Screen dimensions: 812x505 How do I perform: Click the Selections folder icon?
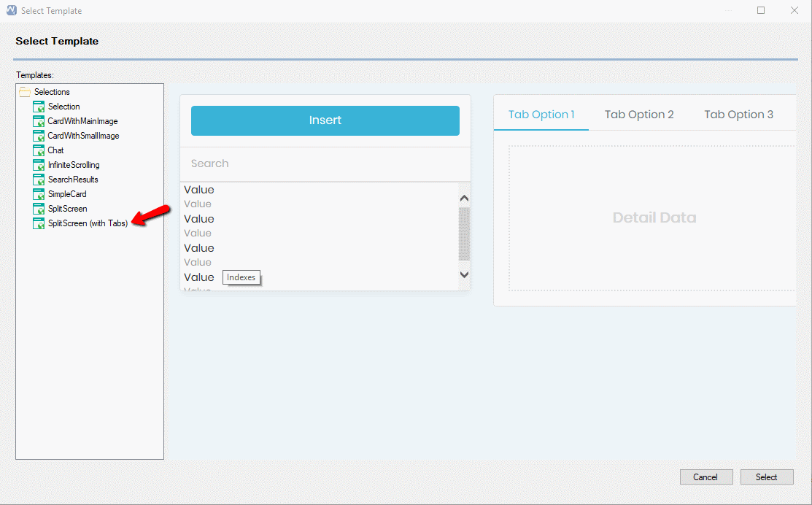25,92
